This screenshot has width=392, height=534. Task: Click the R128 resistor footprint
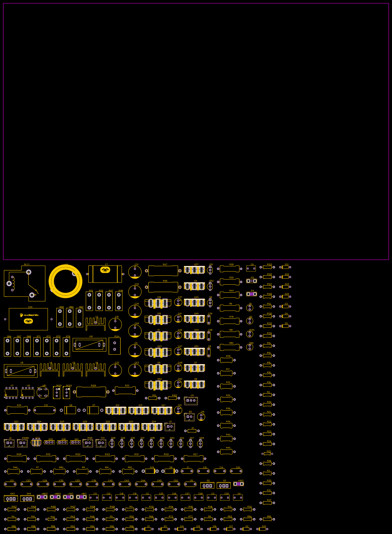click(91, 392)
